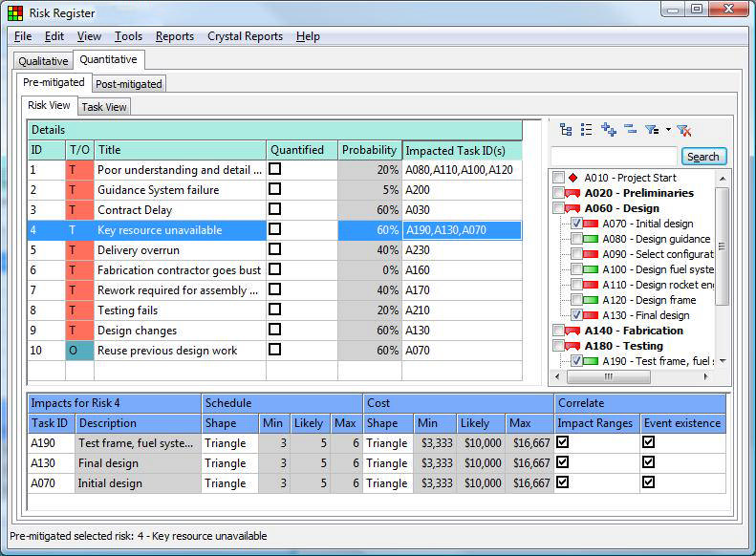Click the green status bar of A080
Screen dimensions: 756x556
[591, 239]
